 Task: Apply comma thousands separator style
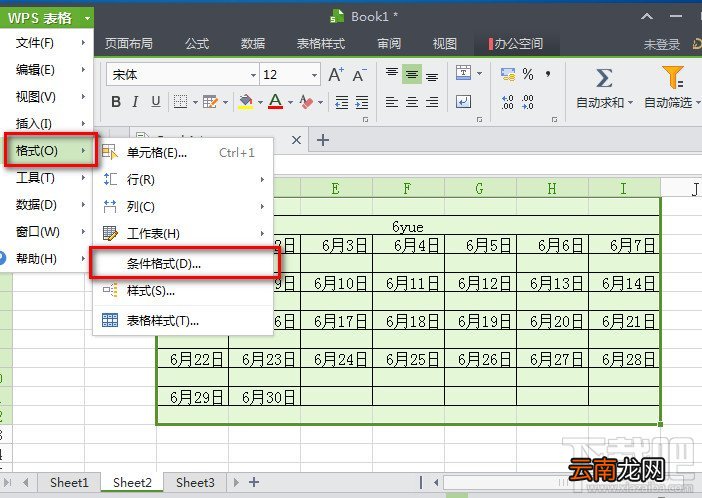548,74
